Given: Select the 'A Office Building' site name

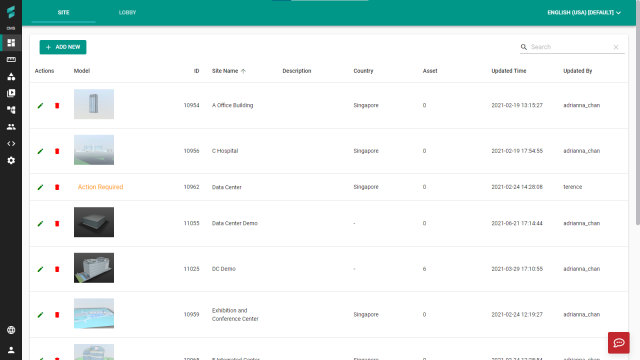Looking at the screenshot, I should 232,105.
